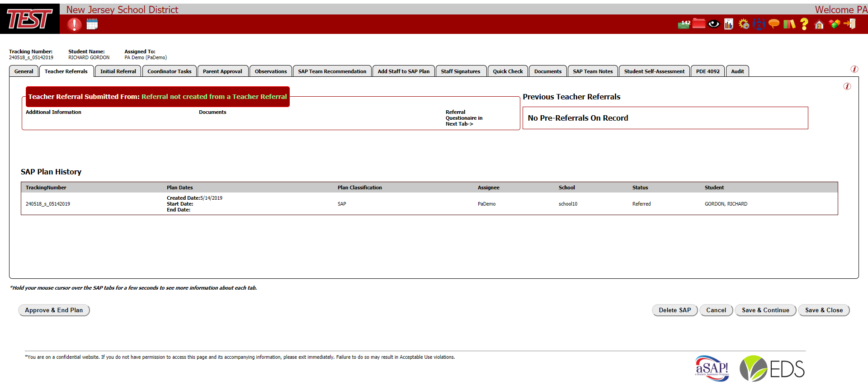This screenshot has width=868, height=385.
Task: Click 'school10' in School column
Action: click(568, 204)
